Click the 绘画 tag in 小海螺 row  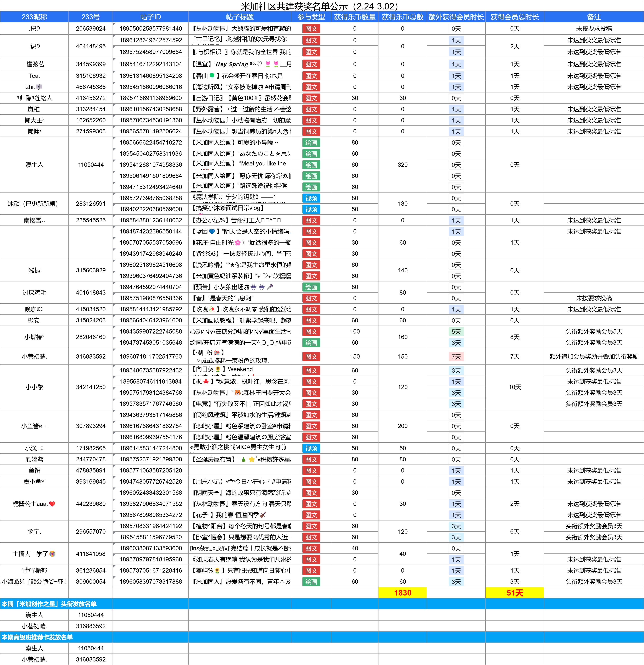tap(311, 582)
